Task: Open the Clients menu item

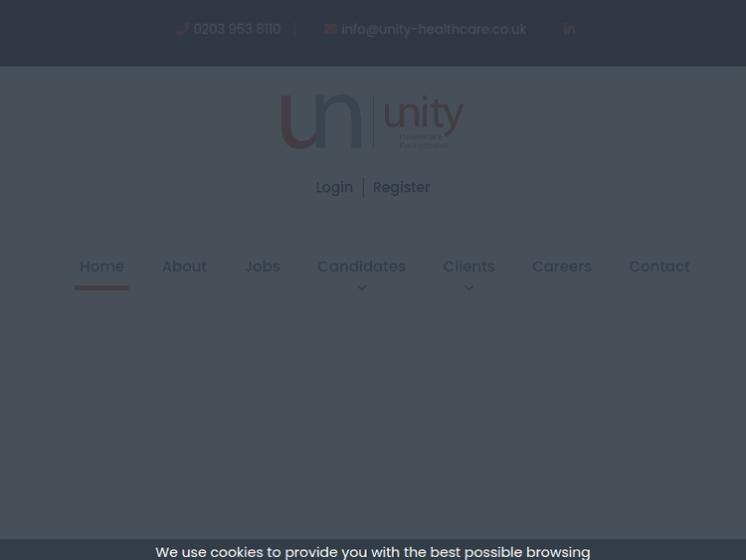Action: [x=468, y=267]
